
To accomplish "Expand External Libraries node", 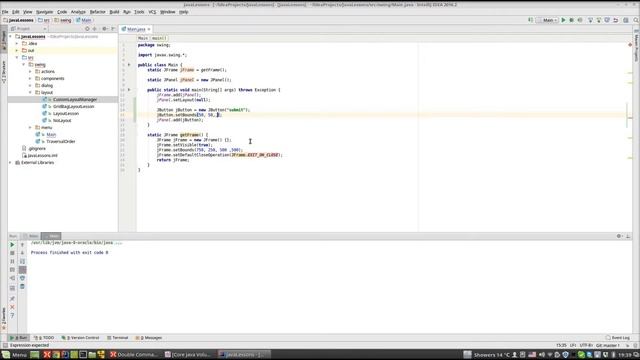I will tap(11, 162).
